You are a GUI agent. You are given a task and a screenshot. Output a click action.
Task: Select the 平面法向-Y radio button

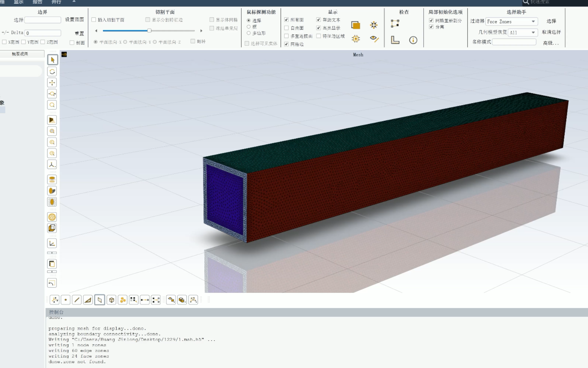[x=126, y=41]
